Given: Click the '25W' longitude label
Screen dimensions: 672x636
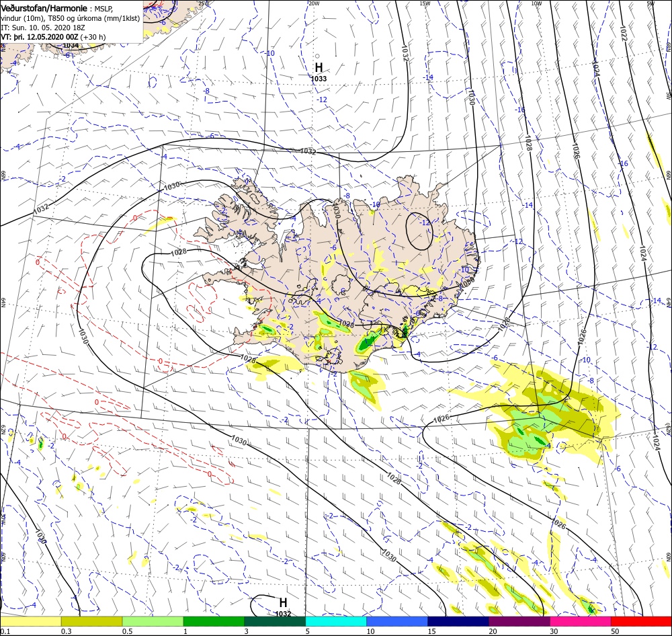Looking at the screenshot, I should click(204, 3).
